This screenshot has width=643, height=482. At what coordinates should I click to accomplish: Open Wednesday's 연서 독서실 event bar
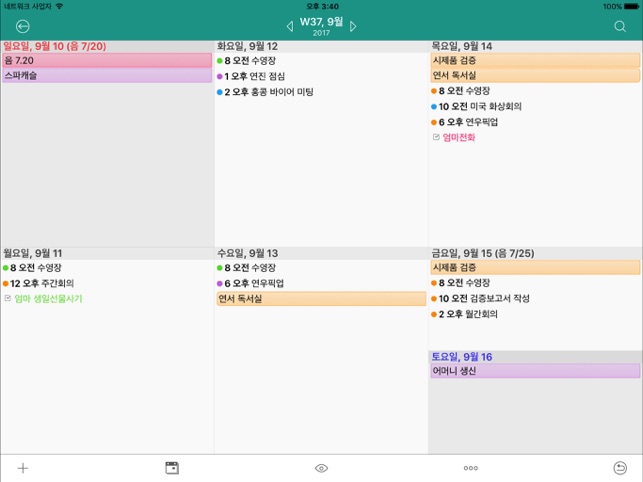pos(321,299)
